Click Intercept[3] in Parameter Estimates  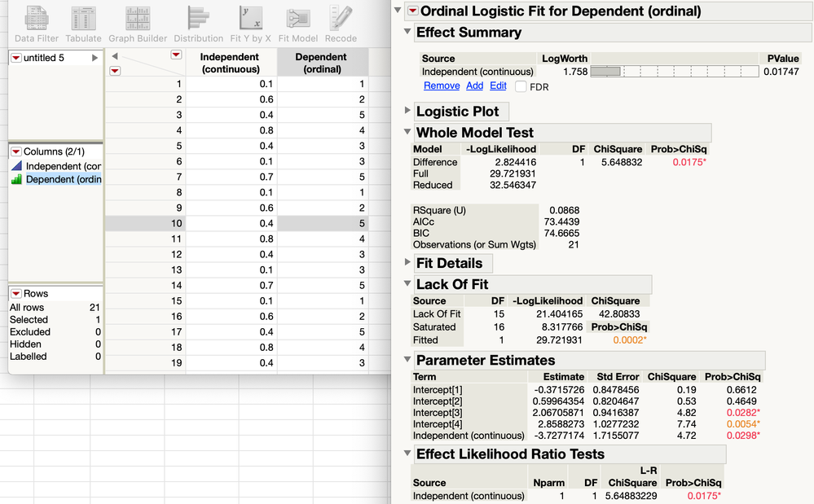tap(438, 413)
